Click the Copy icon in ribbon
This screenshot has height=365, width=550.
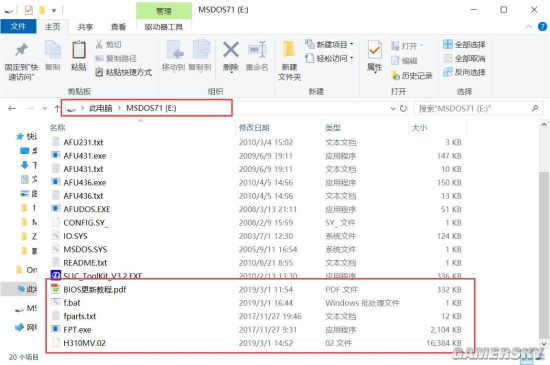click(x=53, y=50)
